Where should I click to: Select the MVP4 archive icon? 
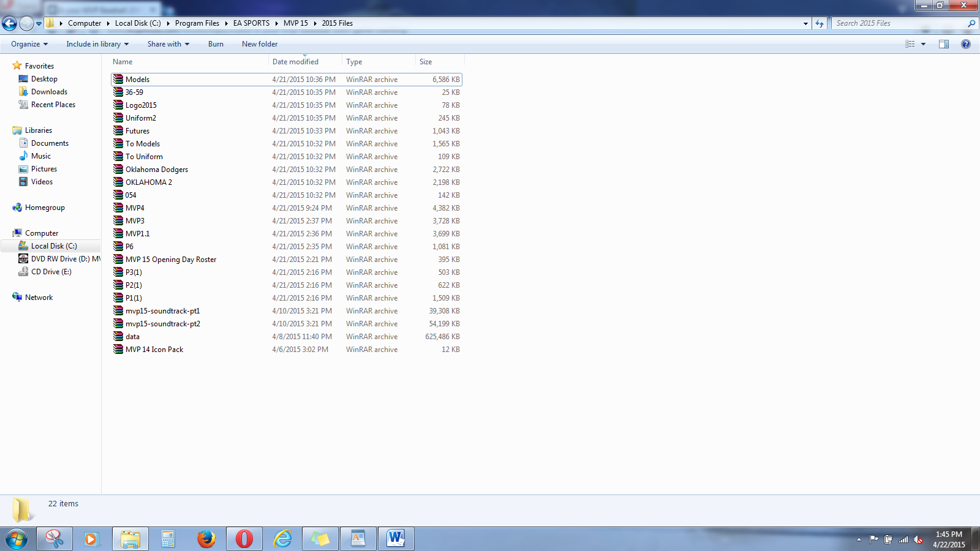118,208
